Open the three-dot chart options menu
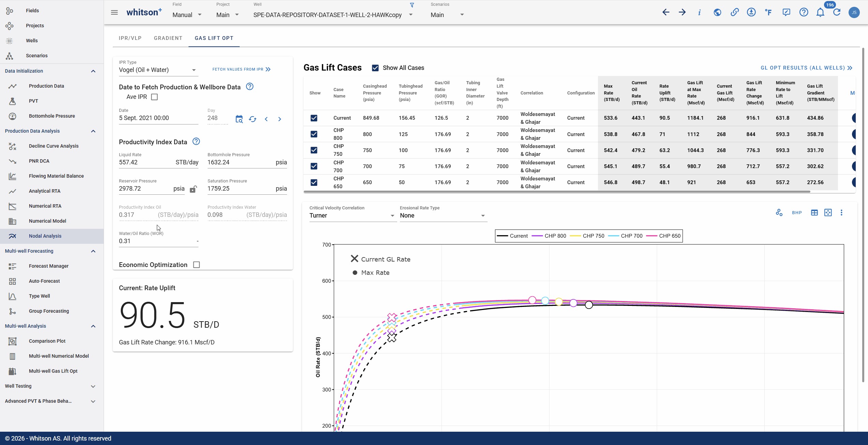This screenshot has width=868, height=445. click(x=841, y=213)
